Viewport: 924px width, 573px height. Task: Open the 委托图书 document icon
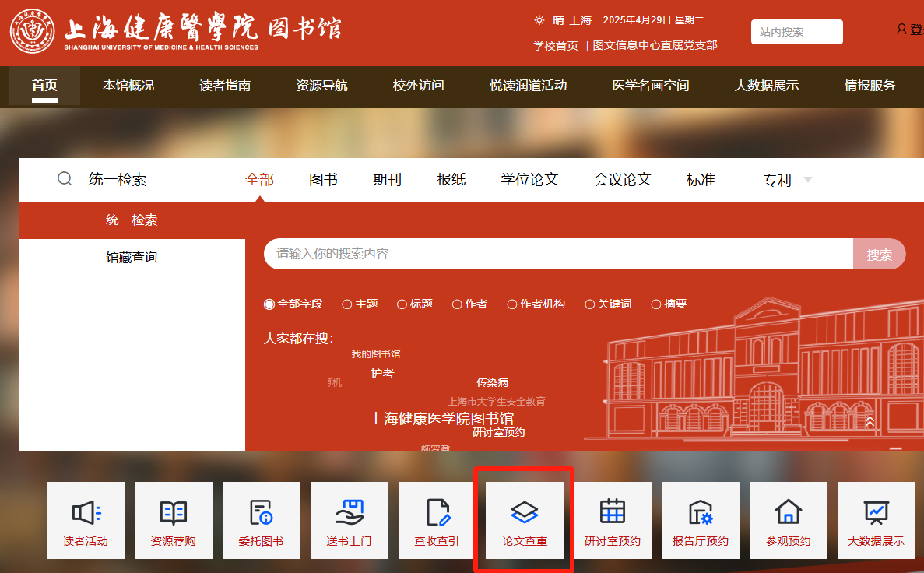[x=262, y=512]
